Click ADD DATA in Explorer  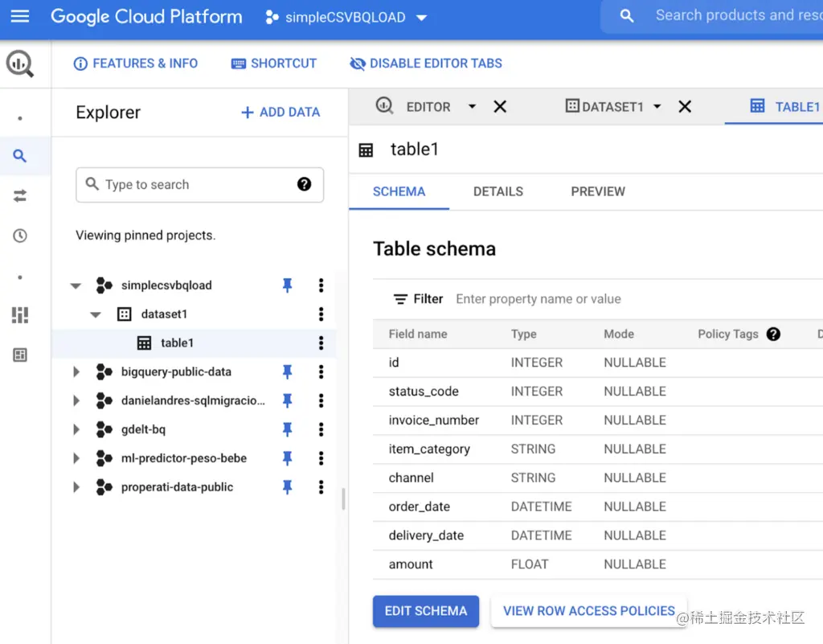tap(280, 113)
